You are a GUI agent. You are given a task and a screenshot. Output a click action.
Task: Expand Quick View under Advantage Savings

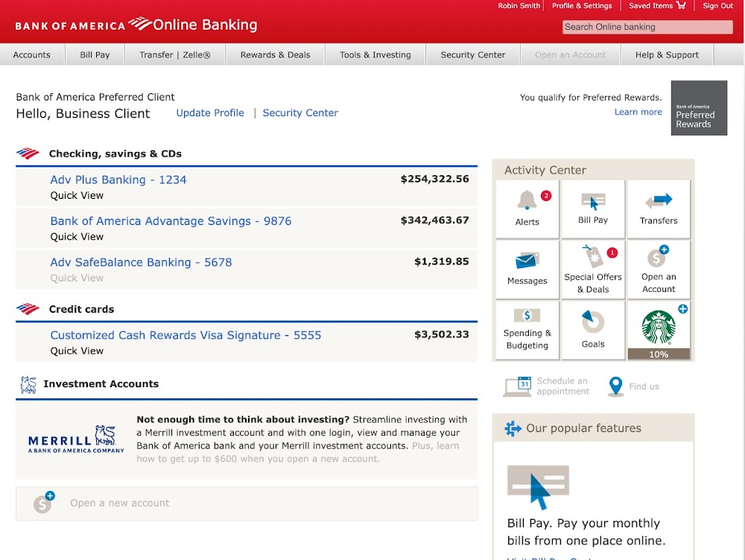pyautogui.click(x=77, y=237)
